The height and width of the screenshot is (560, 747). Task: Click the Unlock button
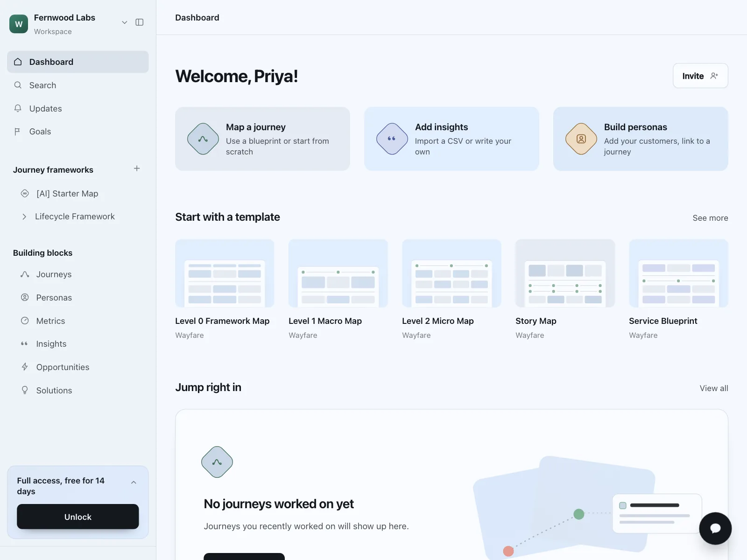click(78, 517)
